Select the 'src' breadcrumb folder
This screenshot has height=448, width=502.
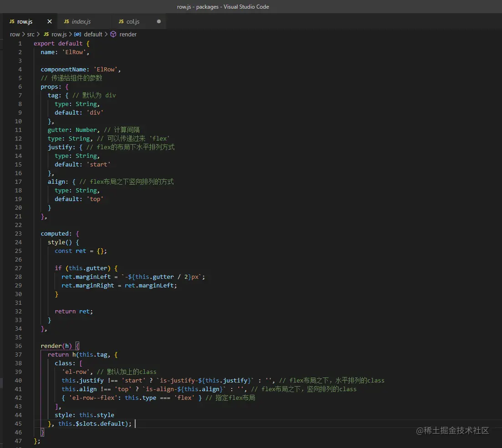31,34
